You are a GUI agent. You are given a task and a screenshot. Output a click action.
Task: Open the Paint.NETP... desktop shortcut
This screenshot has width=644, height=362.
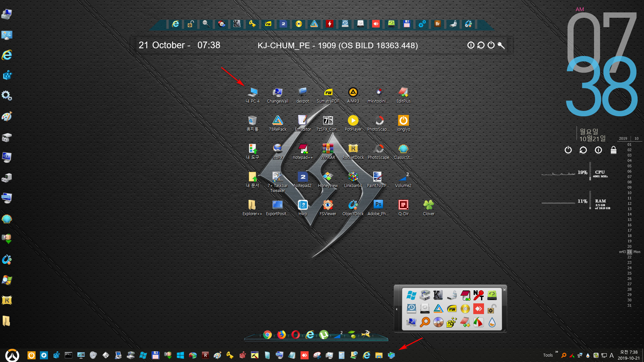point(378,180)
